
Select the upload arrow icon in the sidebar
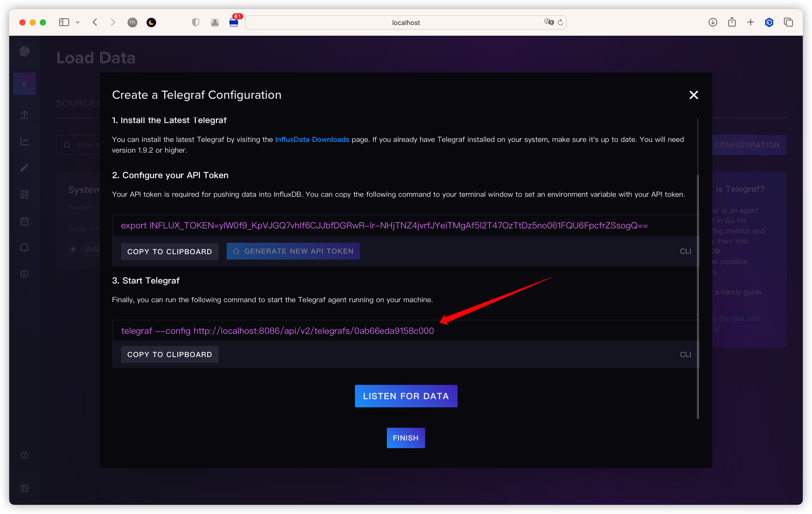pyautogui.click(x=24, y=114)
